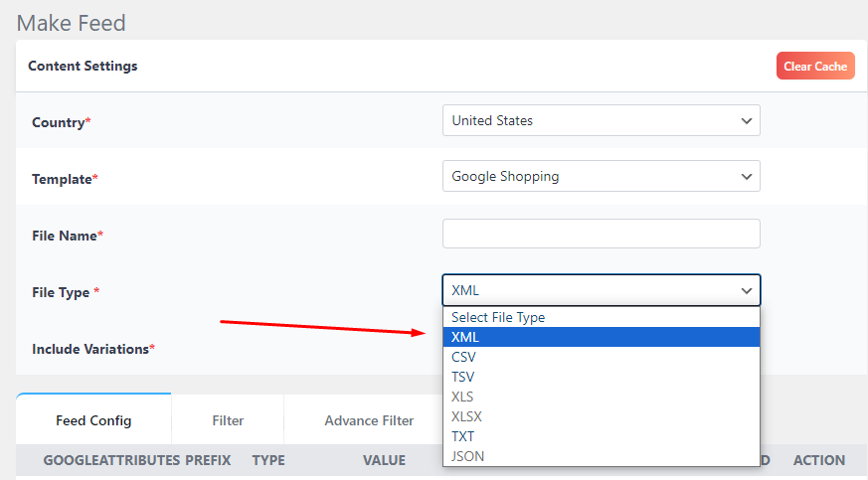Select XLSX from the file type list
The image size is (868, 480).
(601, 416)
